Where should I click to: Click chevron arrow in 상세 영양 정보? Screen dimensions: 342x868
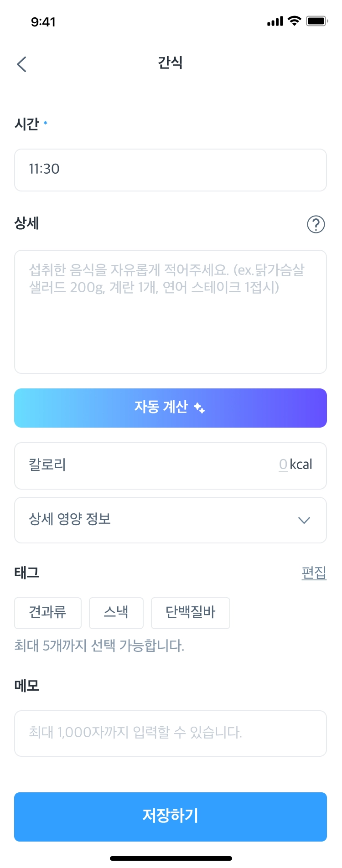click(x=304, y=520)
